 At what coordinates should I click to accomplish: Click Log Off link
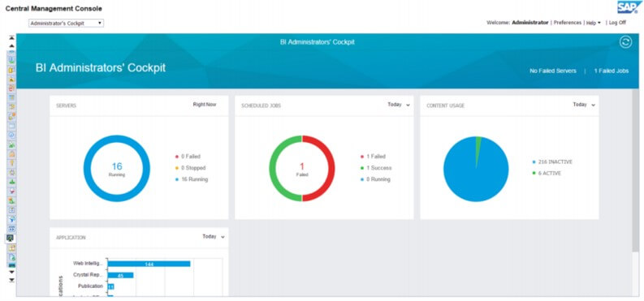[617, 23]
